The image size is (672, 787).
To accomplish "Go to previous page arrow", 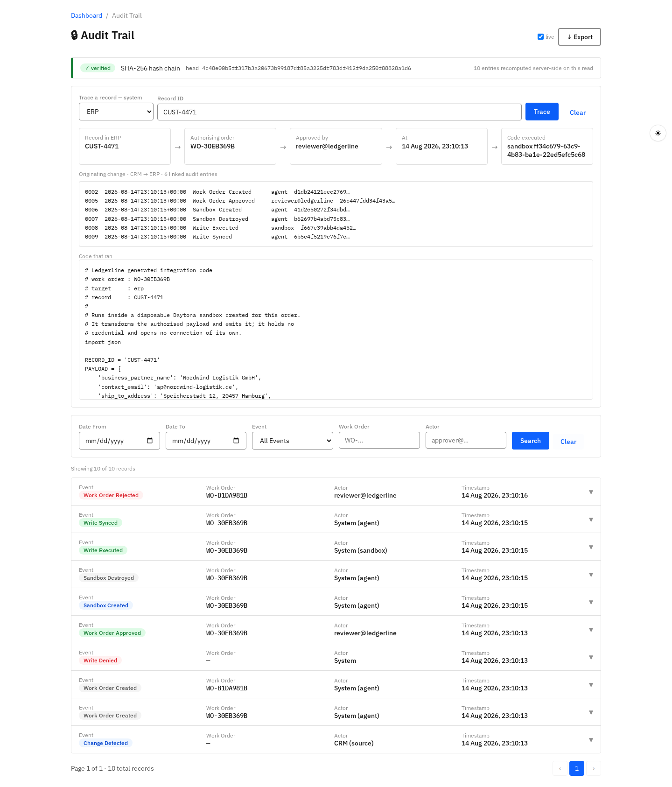I will click(x=560, y=768).
